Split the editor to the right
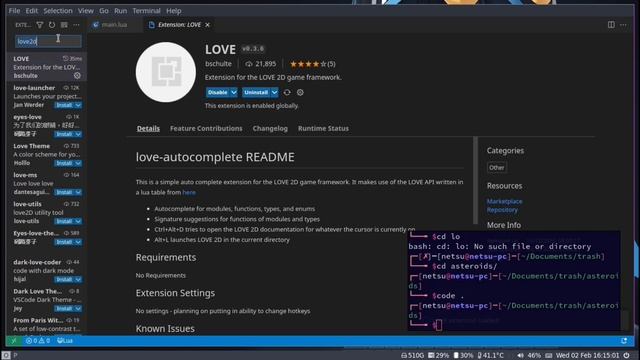 [x=611, y=25]
